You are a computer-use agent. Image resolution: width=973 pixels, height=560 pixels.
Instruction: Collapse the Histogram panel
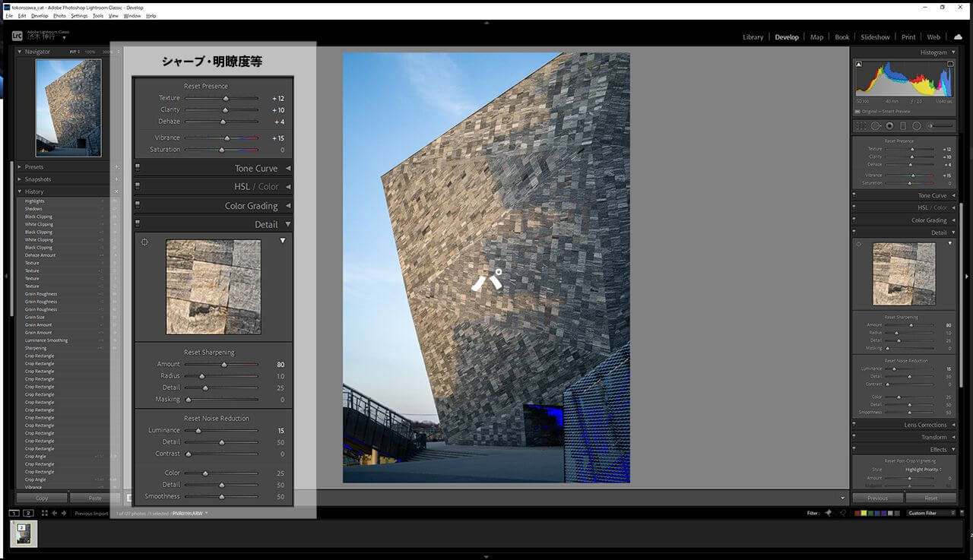(953, 52)
